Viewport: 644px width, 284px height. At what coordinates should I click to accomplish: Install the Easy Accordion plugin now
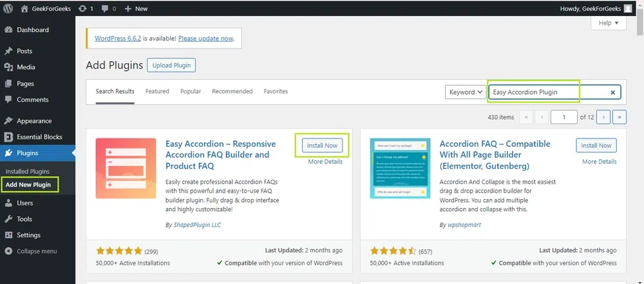323,146
